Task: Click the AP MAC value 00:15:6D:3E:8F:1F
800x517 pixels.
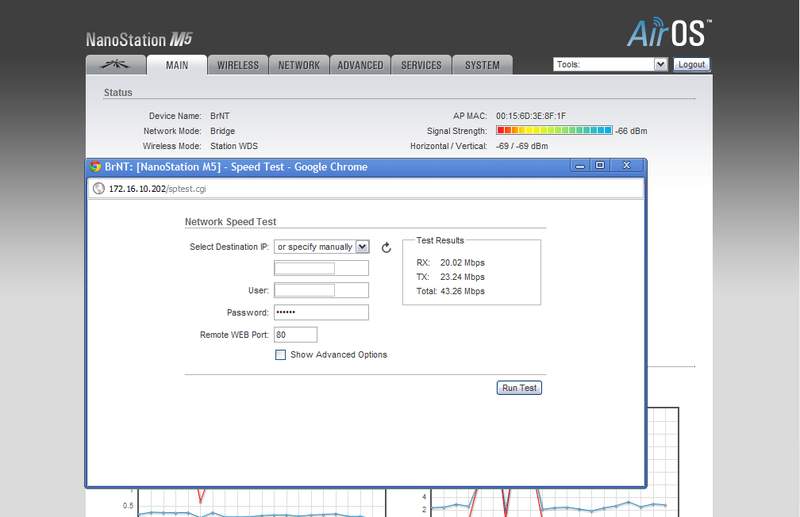Action: [531, 116]
